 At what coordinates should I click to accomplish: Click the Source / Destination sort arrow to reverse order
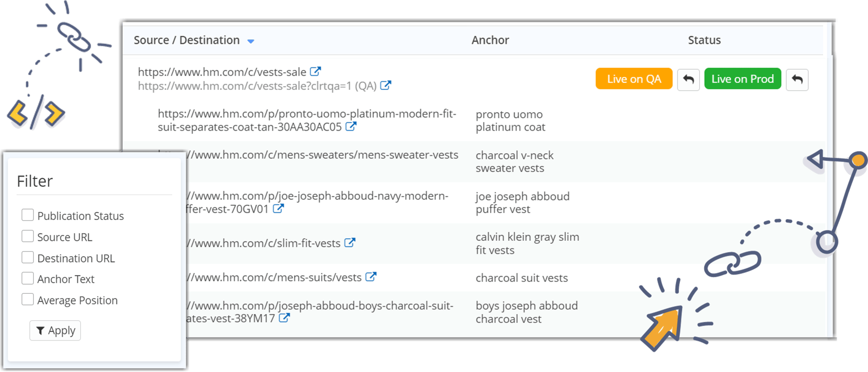pos(251,41)
